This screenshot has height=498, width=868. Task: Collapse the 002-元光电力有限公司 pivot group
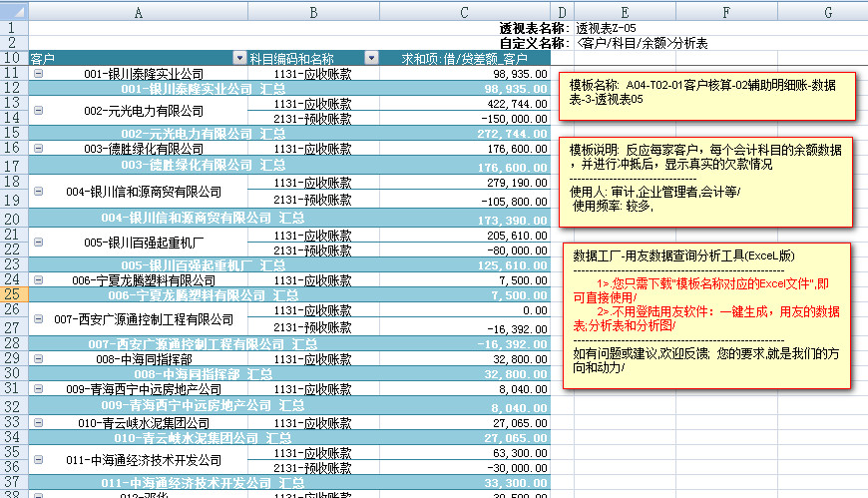(x=39, y=111)
